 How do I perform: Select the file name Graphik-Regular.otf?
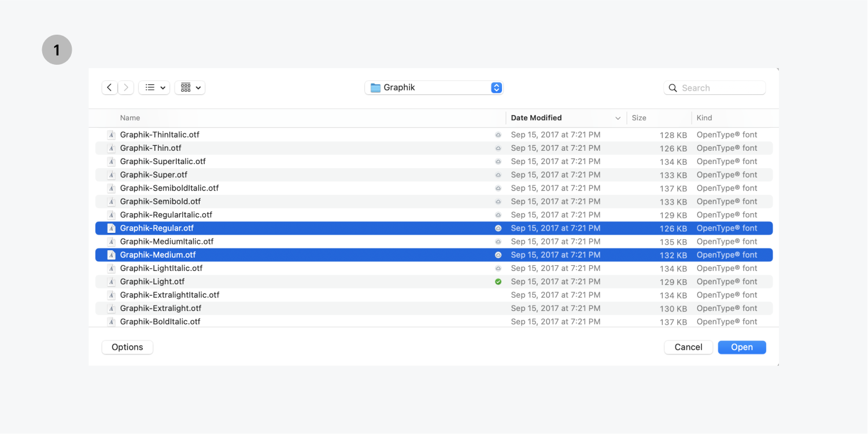point(157,228)
